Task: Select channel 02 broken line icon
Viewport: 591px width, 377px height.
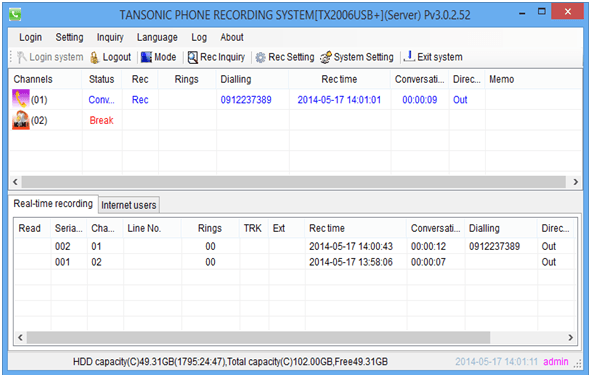Action: point(21,120)
